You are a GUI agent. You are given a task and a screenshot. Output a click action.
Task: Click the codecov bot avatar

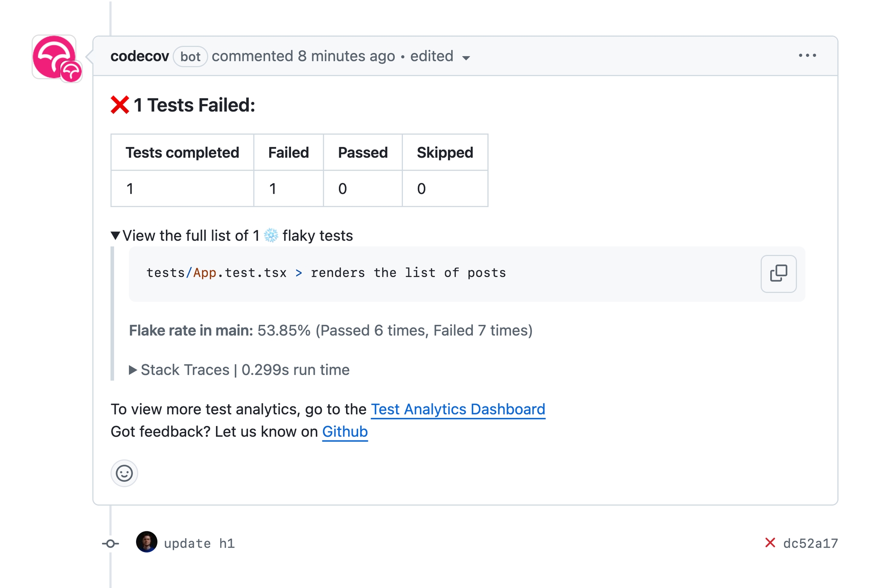pos(55,58)
